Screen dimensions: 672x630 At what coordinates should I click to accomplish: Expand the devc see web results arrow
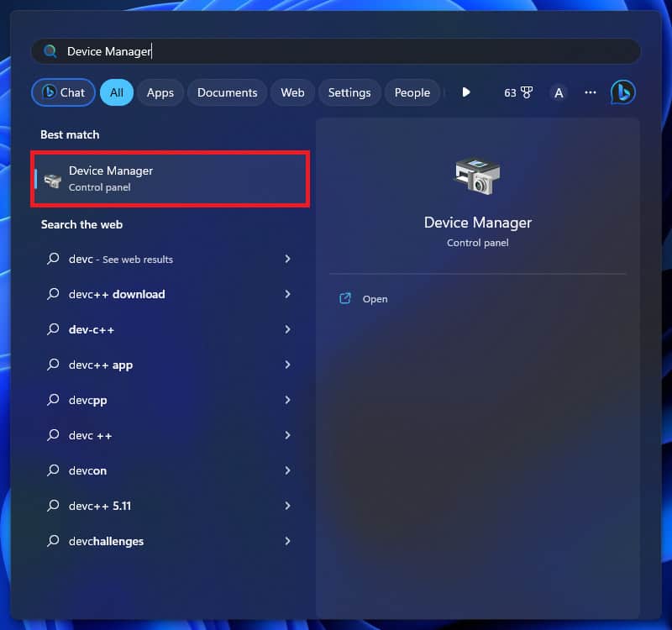click(287, 259)
